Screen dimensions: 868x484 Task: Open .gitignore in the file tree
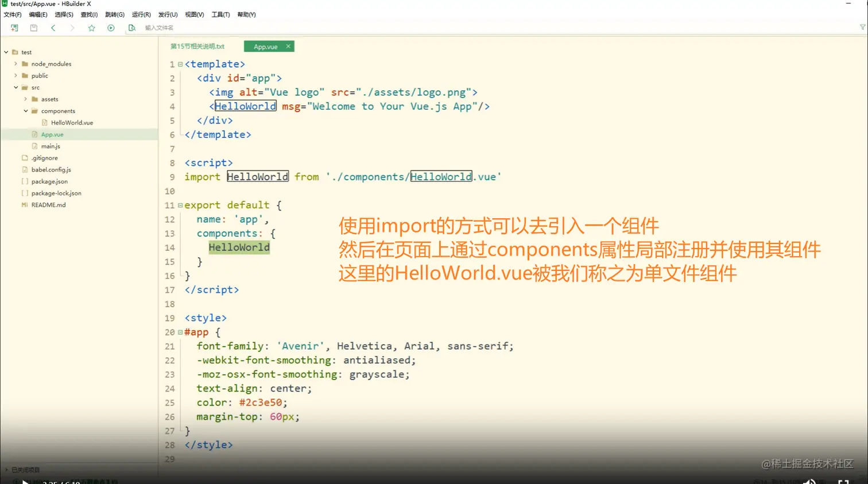(x=44, y=158)
